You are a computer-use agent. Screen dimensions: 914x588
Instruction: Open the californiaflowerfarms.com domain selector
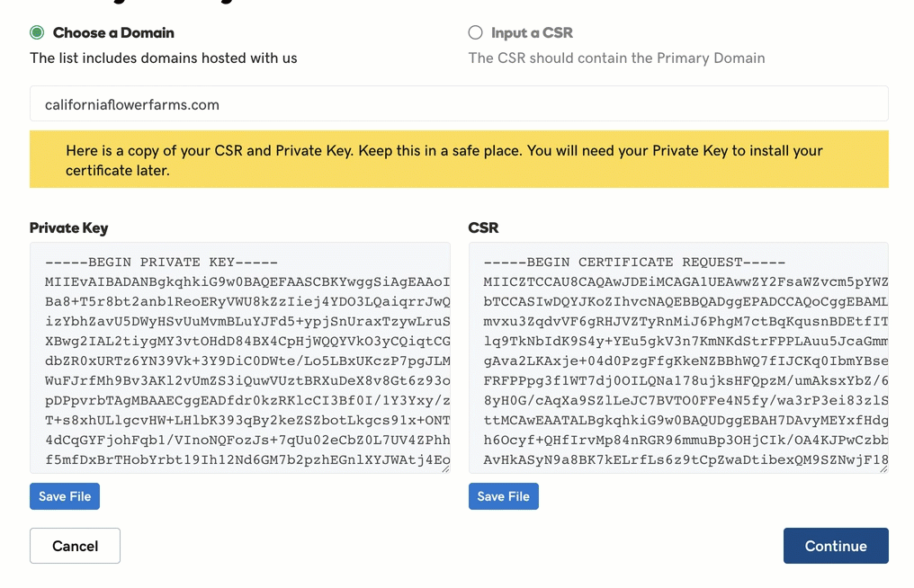pyautogui.click(x=459, y=103)
